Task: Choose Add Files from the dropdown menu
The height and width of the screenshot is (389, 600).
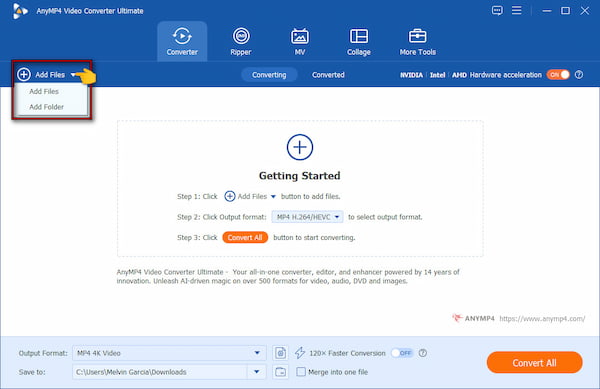Action: 44,91
